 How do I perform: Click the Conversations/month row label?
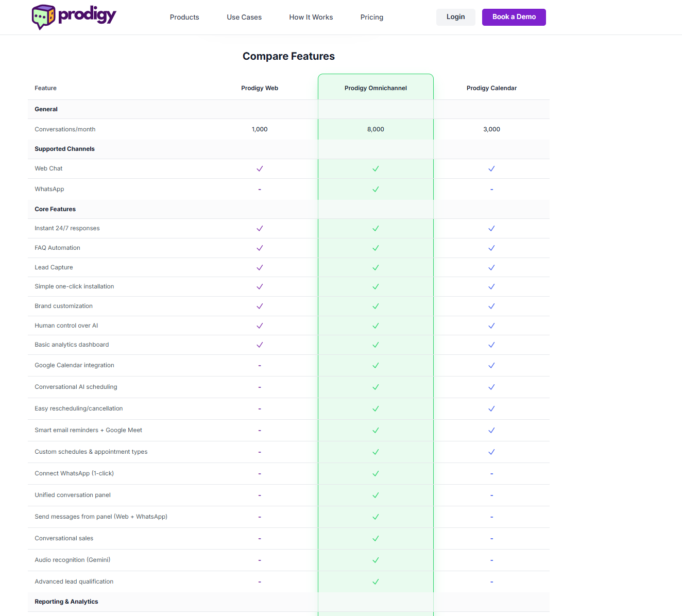pyautogui.click(x=65, y=129)
